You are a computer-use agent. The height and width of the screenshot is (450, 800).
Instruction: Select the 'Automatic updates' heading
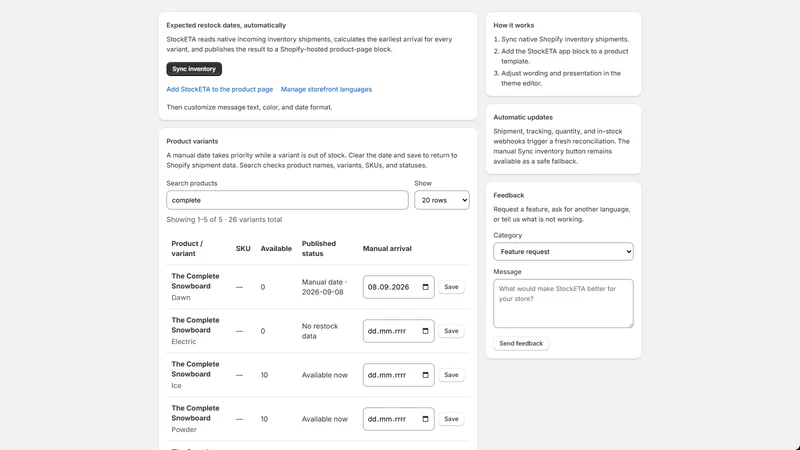click(523, 117)
